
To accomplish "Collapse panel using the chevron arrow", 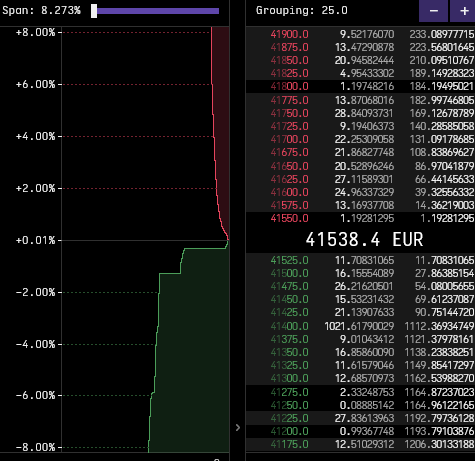I will click(x=238, y=428).
